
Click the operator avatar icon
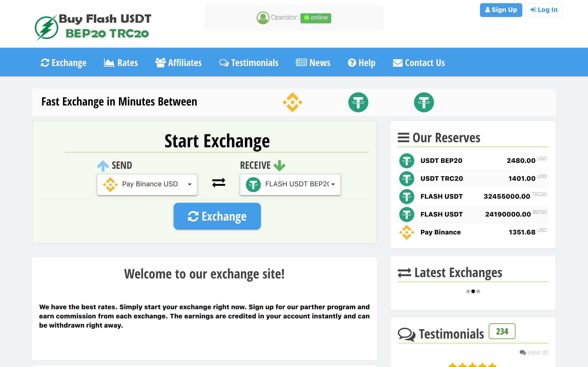pyautogui.click(x=263, y=18)
